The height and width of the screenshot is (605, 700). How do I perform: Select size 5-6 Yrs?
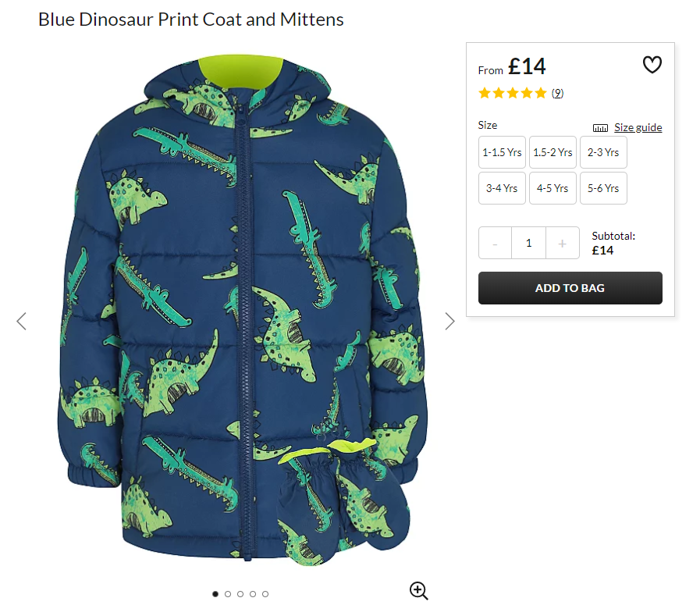coord(603,188)
